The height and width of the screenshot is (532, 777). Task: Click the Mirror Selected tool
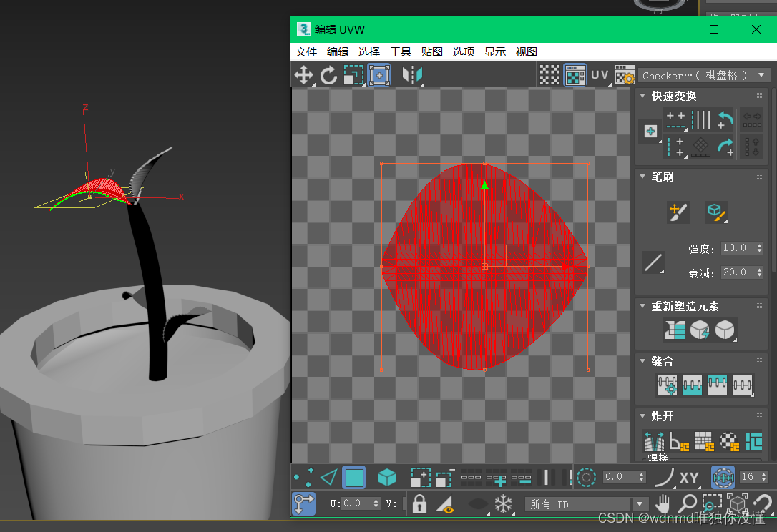pyautogui.click(x=411, y=74)
